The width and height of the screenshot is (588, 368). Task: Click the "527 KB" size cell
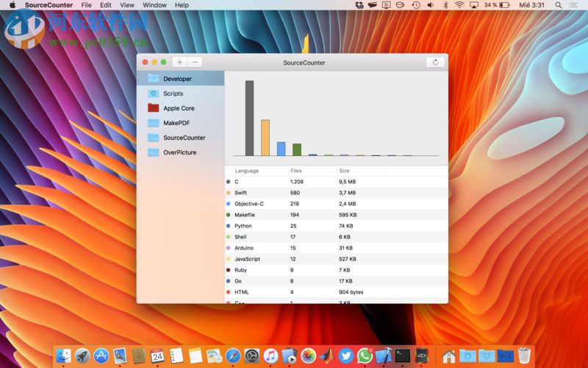pyautogui.click(x=348, y=259)
